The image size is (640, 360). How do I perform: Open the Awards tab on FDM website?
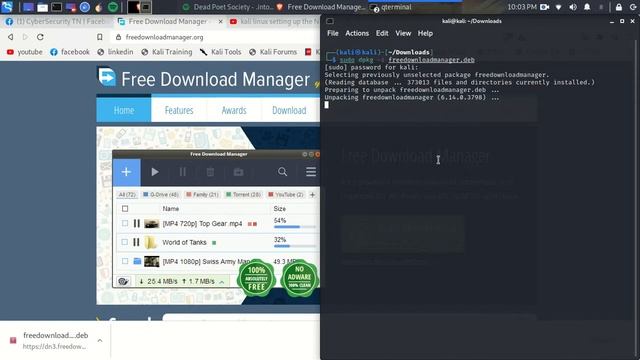pos(234,110)
